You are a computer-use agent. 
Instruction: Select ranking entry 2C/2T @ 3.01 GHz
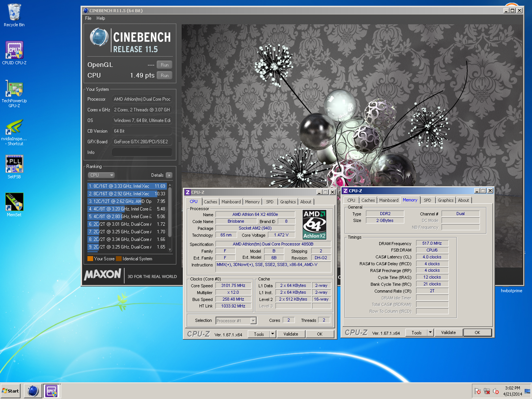[127, 224]
